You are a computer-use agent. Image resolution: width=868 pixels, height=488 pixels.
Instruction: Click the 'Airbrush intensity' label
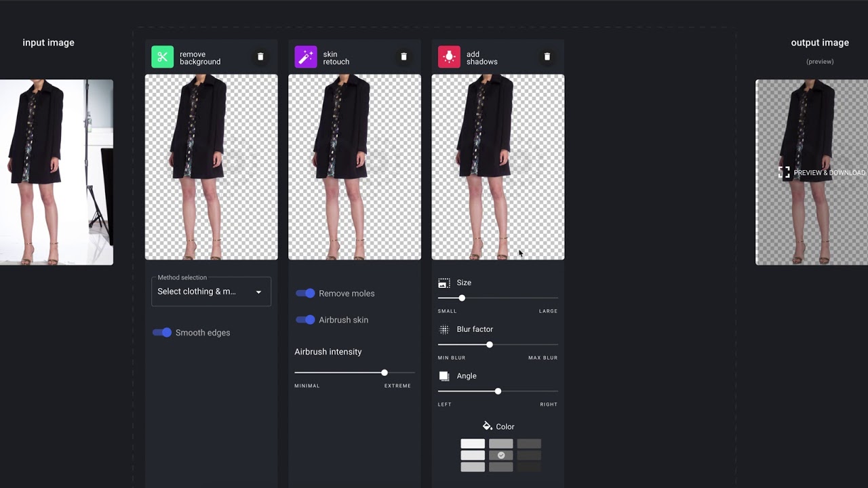click(x=328, y=352)
